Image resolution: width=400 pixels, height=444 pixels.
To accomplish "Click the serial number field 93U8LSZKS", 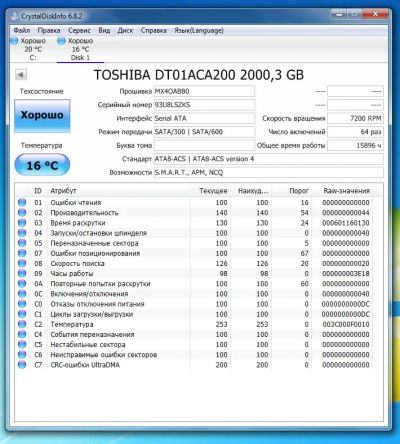I will tap(204, 105).
